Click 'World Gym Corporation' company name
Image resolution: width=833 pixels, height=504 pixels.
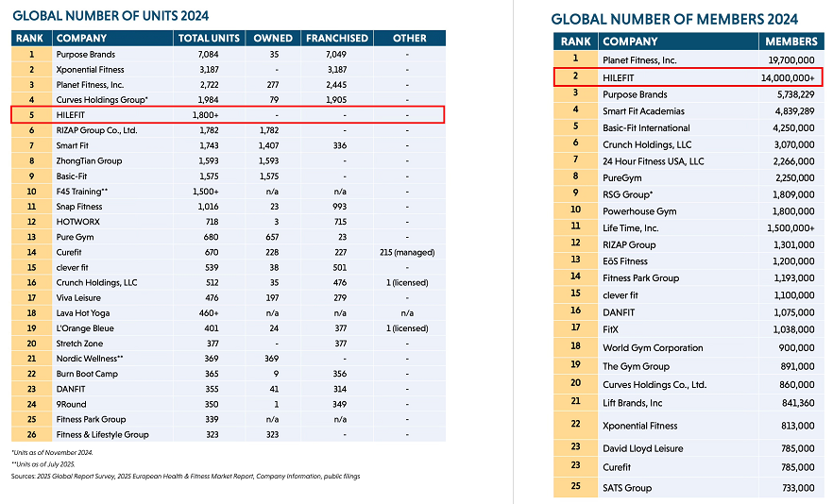click(x=653, y=348)
